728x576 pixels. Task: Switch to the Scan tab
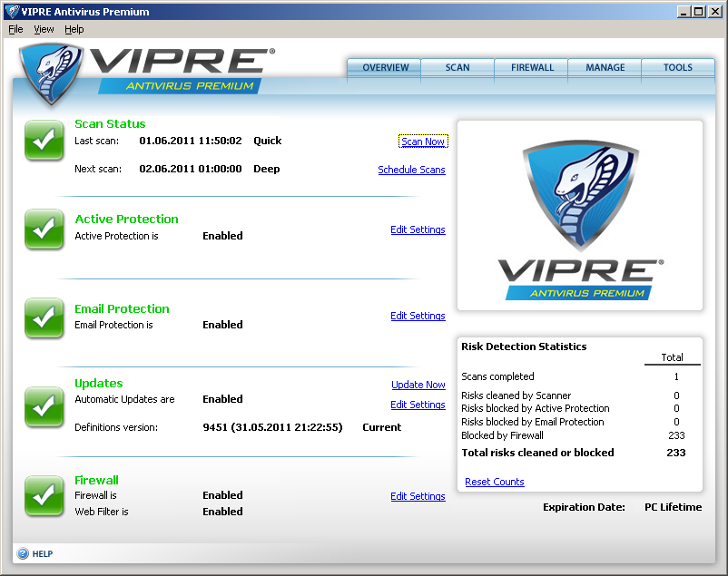pos(457,68)
